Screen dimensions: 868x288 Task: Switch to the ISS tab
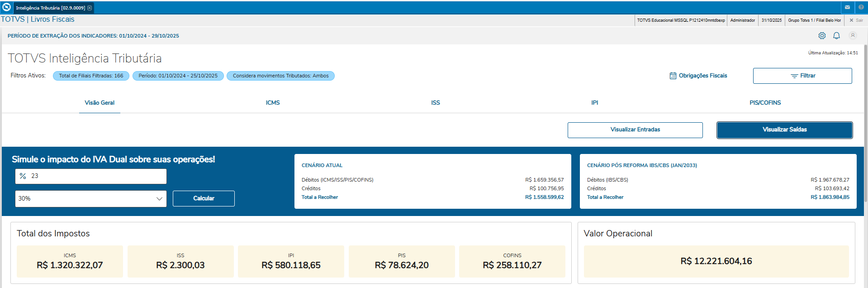(436, 103)
